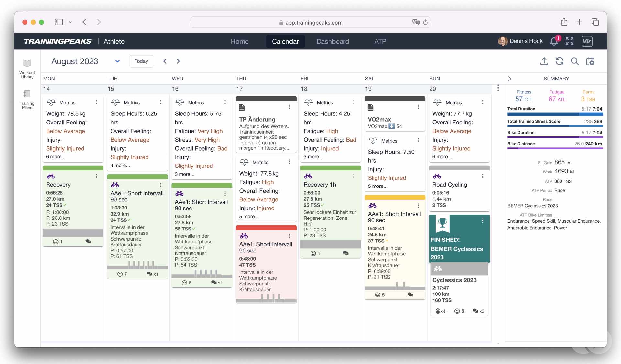Expand '5 more...' in Saturday Metrics
Screen dimensions: 621x364
[377, 186]
